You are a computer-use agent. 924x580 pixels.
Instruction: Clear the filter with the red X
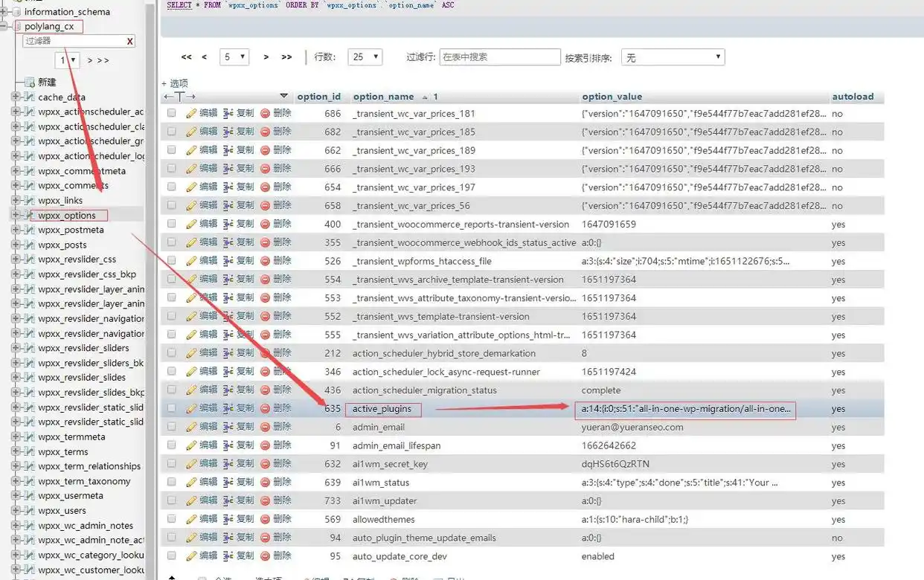(130, 42)
